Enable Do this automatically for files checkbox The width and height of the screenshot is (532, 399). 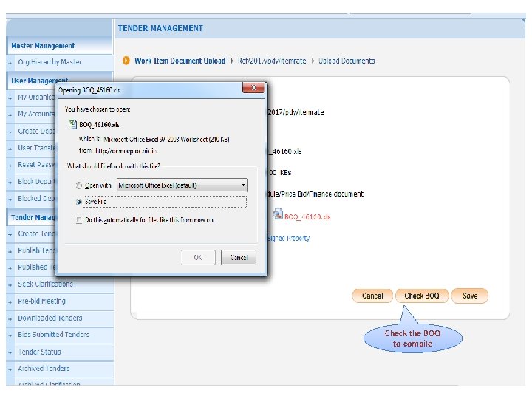(79, 220)
